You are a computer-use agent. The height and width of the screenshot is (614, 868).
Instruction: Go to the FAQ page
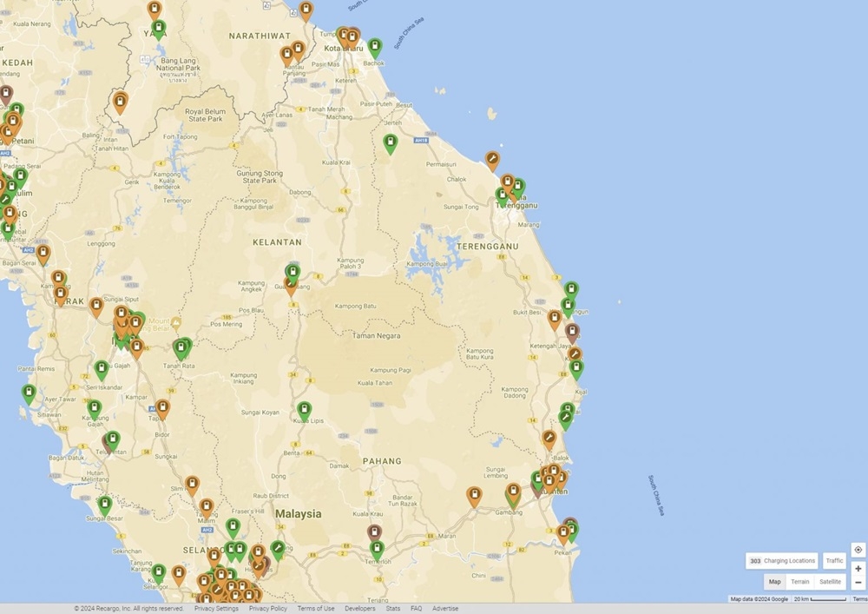[x=417, y=609]
